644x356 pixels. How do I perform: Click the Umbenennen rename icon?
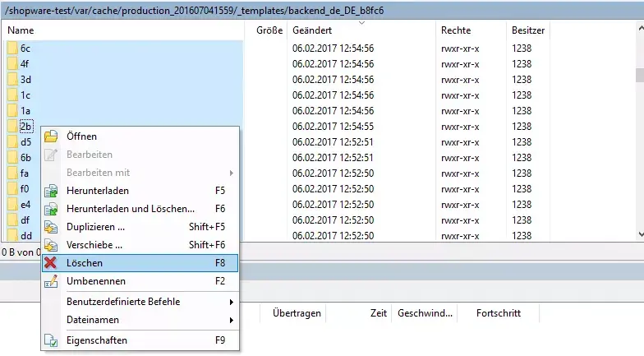(x=51, y=281)
